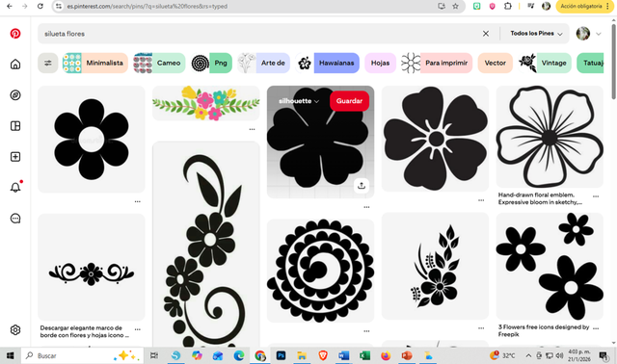Expand the Todos los Pines dropdown
The width and height of the screenshot is (617, 364).
pyautogui.click(x=536, y=34)
